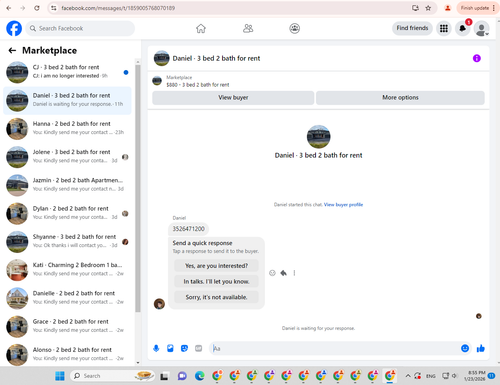The width and height of the screenshot is (500, 385).
Task: Choose a sticker icon
Action: click(184, 348)
